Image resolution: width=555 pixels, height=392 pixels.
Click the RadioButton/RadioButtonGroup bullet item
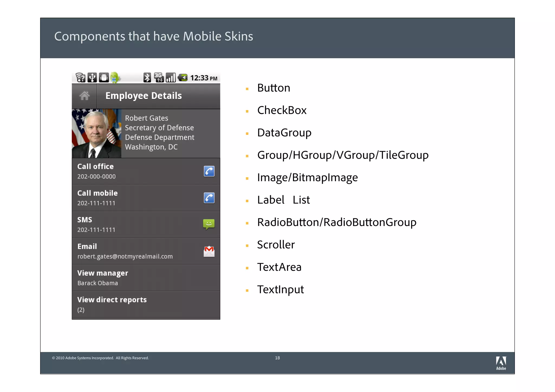(337, 222)
